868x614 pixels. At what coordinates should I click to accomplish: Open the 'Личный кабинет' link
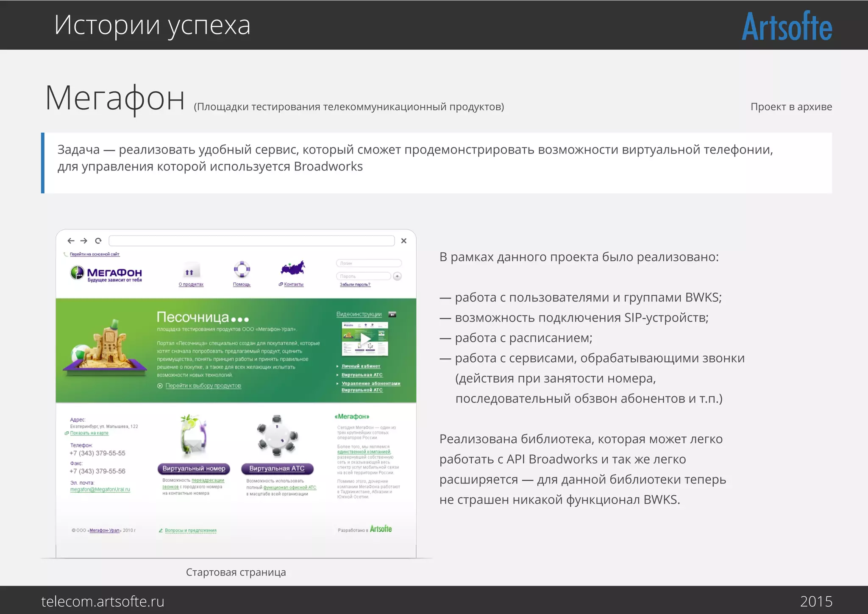click(x=361, y=366)
